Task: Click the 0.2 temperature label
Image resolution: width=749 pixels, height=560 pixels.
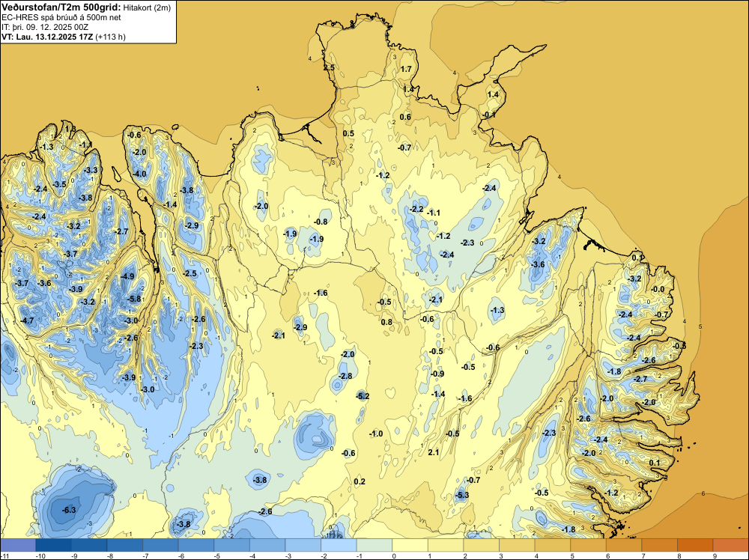Action: [360, 481]
